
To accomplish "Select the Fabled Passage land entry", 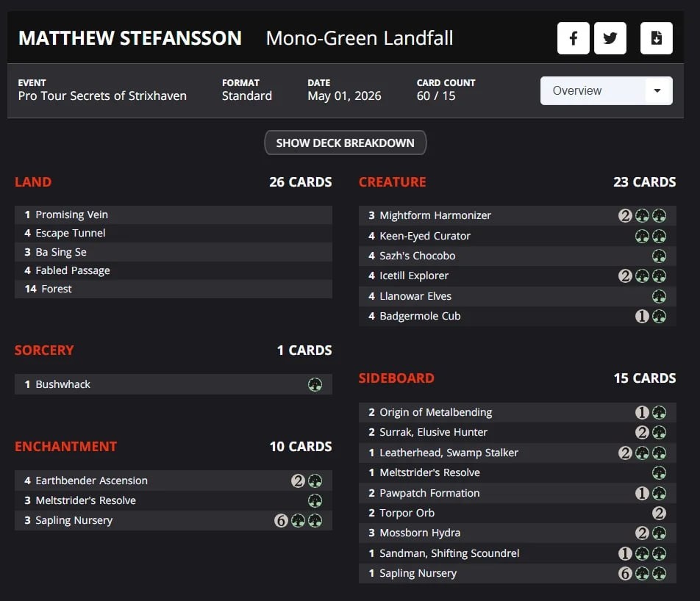I will (174, 270).
